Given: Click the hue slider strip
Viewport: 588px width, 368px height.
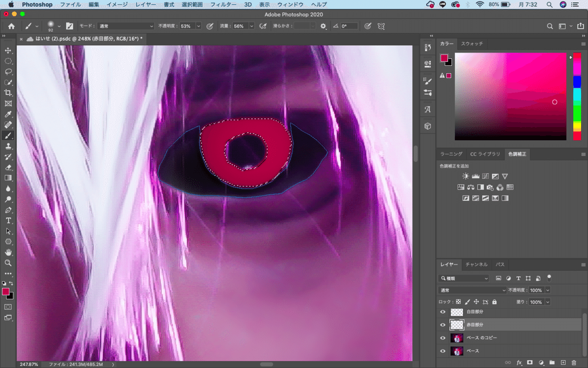Looking at the screenshot, I should (577, 96).
